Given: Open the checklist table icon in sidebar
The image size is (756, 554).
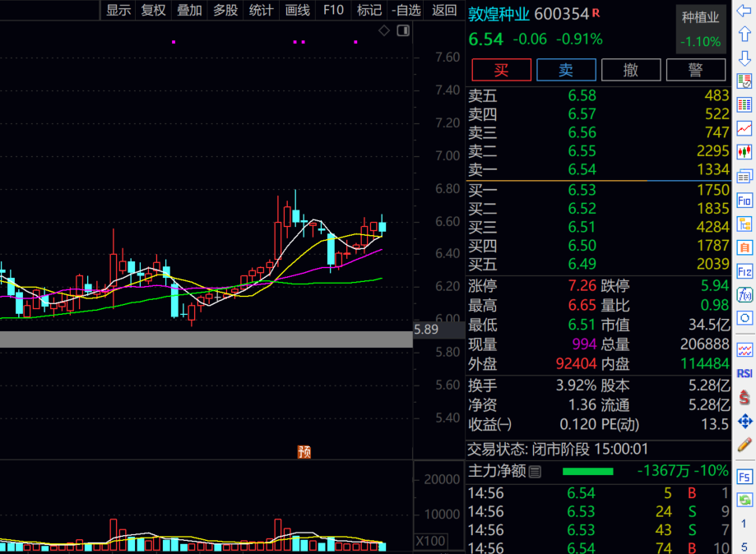Looking at the screenshot, I should pyautogui.click(x=744, y=81).
